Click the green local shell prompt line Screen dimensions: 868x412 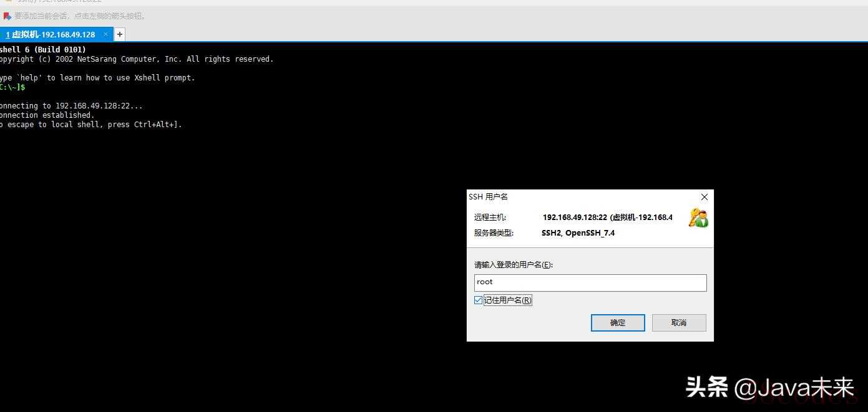tap(12, 87)
